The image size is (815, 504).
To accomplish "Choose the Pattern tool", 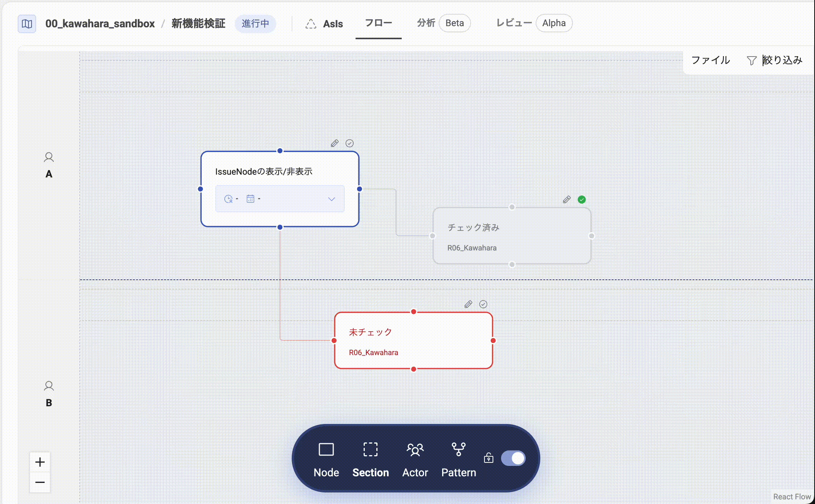I will click(x=459, y=459).
